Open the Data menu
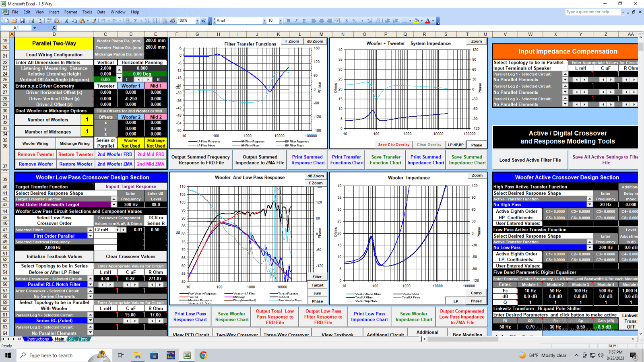Screen dimensions: 644x362 coord(101,12)
